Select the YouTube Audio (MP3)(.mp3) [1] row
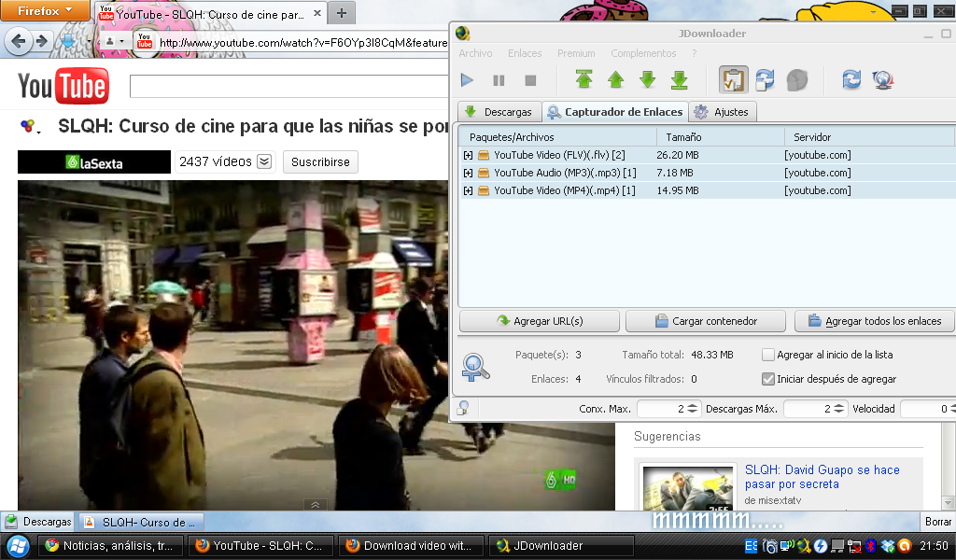This screenshot has width=956, height=560. click(707, 173)
